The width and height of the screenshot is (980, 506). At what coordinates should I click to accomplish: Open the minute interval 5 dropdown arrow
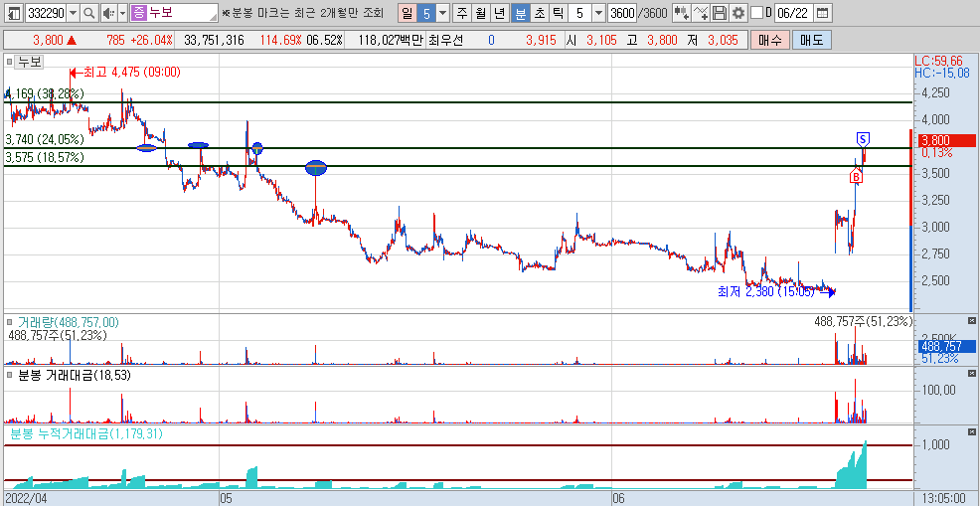coord(598,13)
